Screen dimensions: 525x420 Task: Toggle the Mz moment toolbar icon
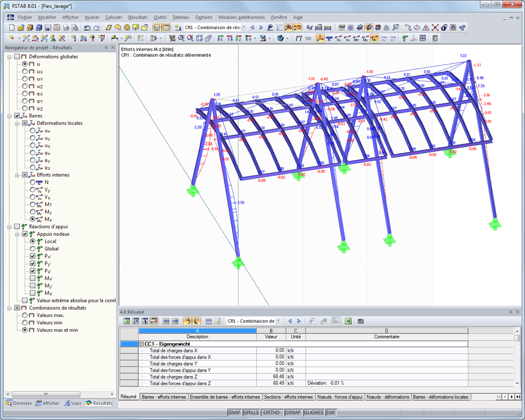[x=374, y=38]
